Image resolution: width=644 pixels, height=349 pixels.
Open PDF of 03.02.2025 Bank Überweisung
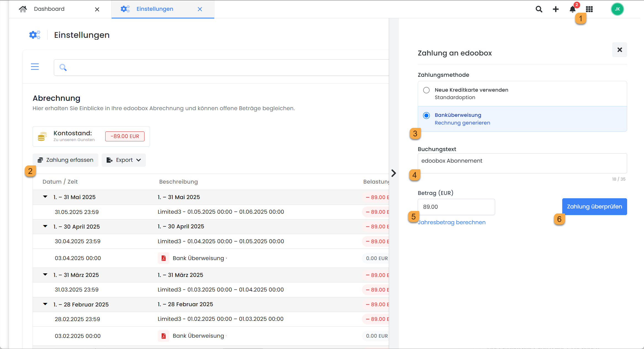click(x=164, y=336)
